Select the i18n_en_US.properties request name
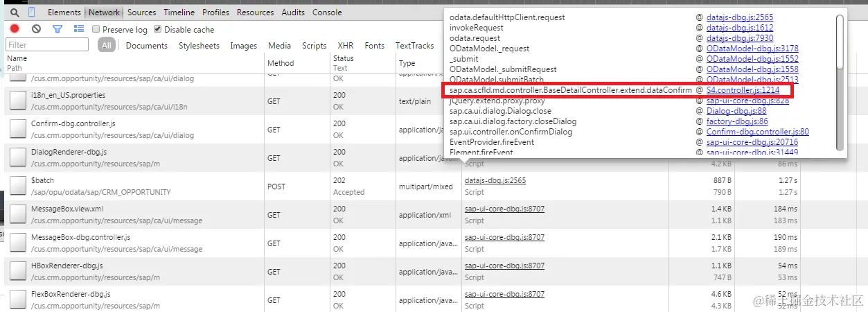 tap(68, 95)
